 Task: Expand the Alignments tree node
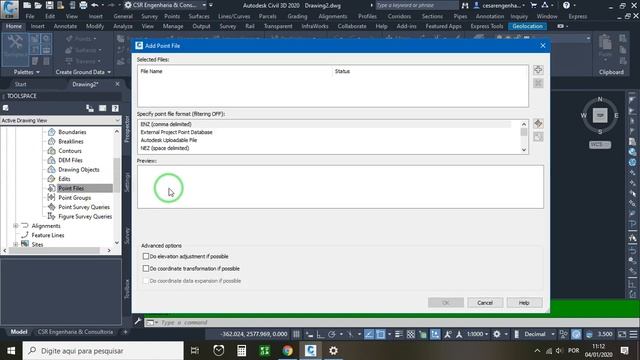pos(16,226)
